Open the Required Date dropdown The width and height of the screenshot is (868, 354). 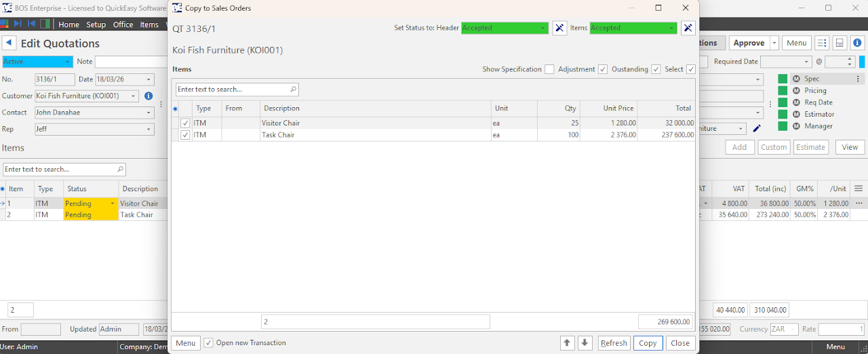807,62
